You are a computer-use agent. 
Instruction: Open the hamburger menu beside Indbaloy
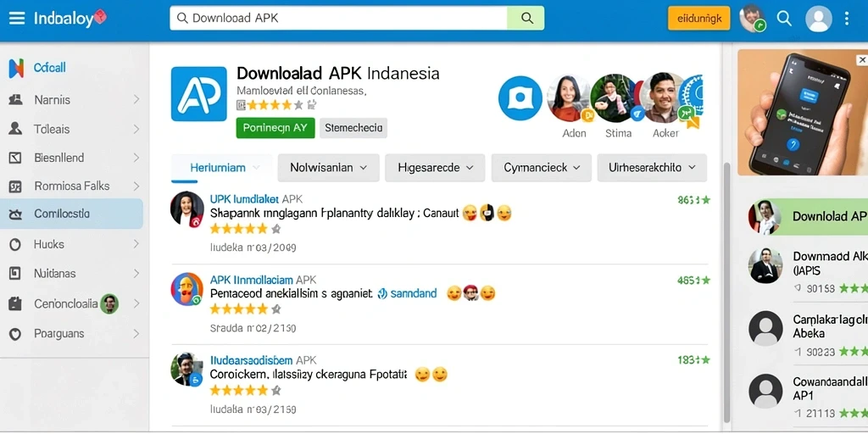point(17,19)
